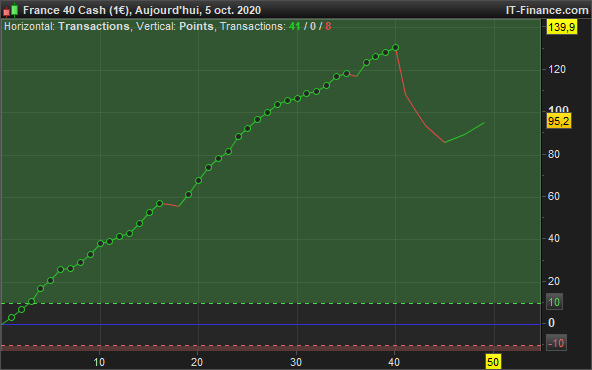Select the 'Transactions' horizontal axis setting
Image resolution: width=592 pixels, height=370 pixels.
(x=94, y=26)
